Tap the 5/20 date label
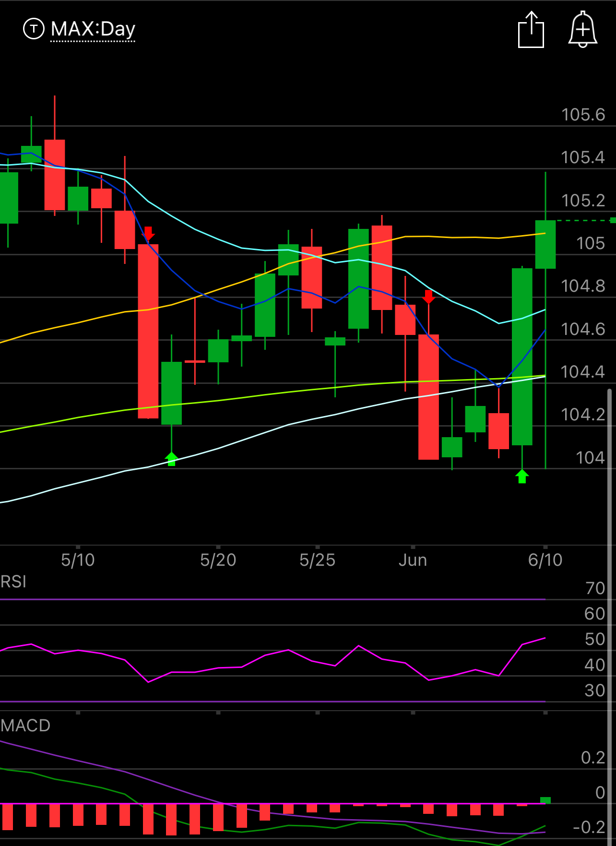The height and width of the screenshot is (846, 616). (218, 560)
